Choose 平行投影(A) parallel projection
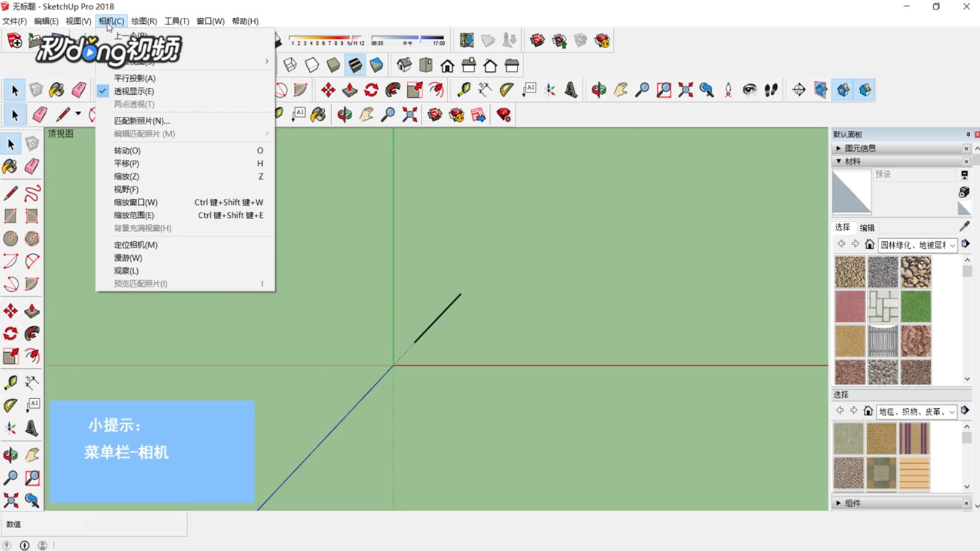This screenshot has height=551, width=980. (x=134, y=78)
